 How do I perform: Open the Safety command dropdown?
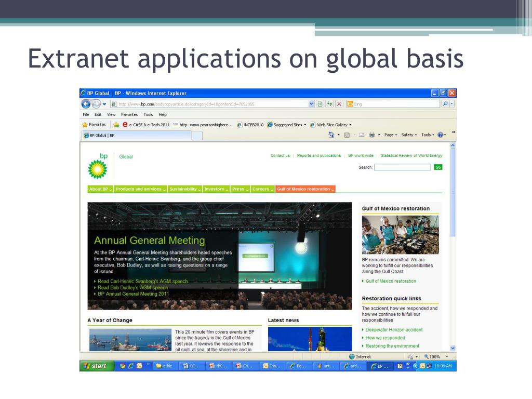[x=409, y=135]
